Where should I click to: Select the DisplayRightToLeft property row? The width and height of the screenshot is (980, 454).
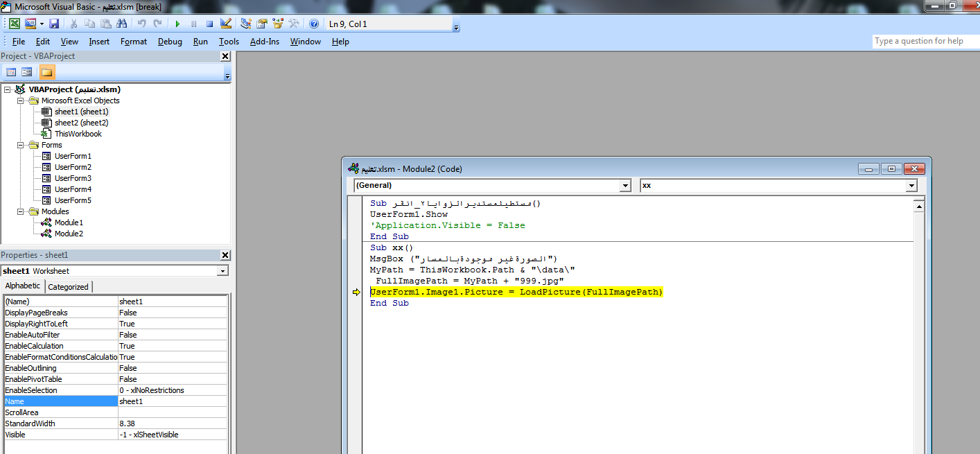115,324
